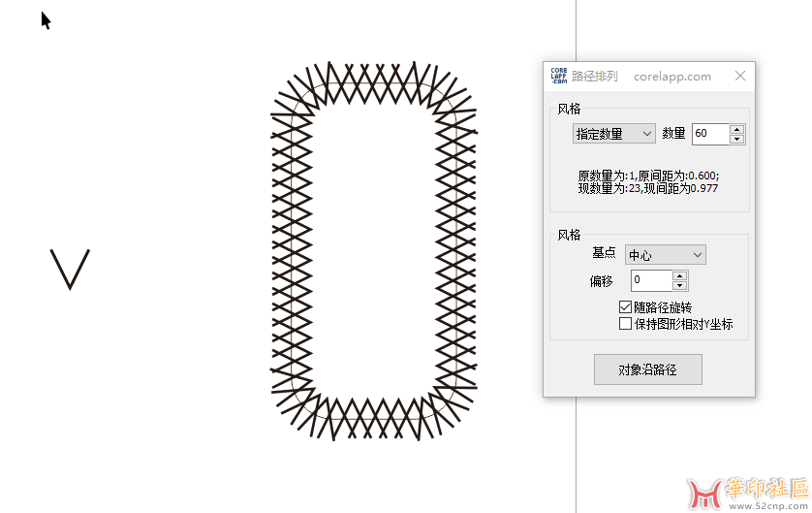812x513 pixels.
Task: Enable the 保持图形相对Y坐标 checkbox
Action: (625, 324)
